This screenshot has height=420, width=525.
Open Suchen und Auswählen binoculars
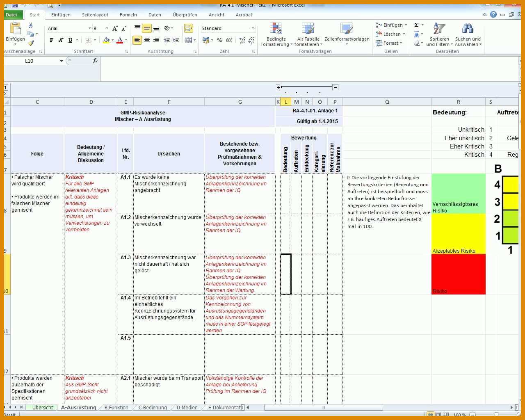[x=468, y=34]
